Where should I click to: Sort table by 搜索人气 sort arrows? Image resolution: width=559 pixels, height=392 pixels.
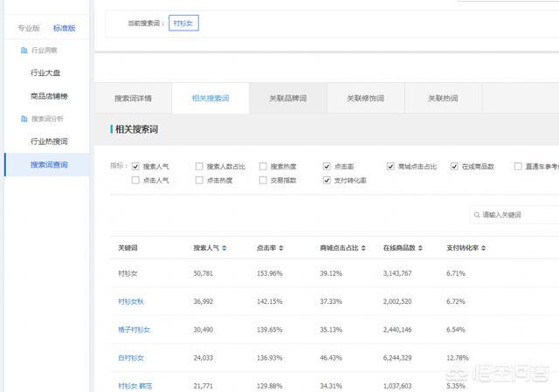[224, 248]
